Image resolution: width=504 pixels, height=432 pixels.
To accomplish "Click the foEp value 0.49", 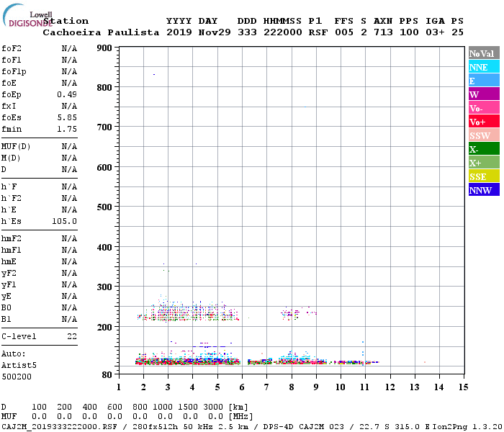I will point(67,94).
